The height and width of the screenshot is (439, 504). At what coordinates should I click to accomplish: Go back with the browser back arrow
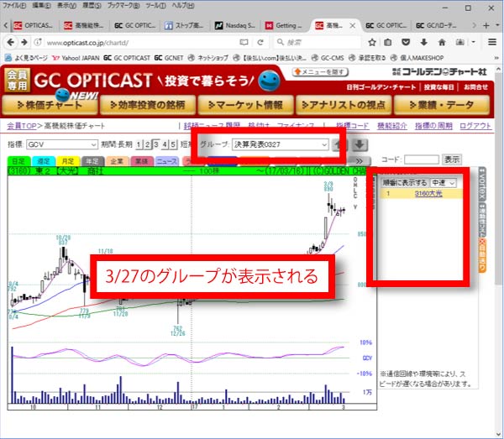point(10,42)
